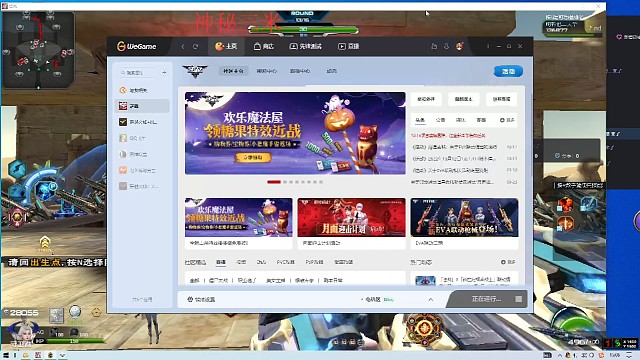Select the highlighted CrossFire sidebar entry
This screenshot has height=360, width=640.
point(142,106)
